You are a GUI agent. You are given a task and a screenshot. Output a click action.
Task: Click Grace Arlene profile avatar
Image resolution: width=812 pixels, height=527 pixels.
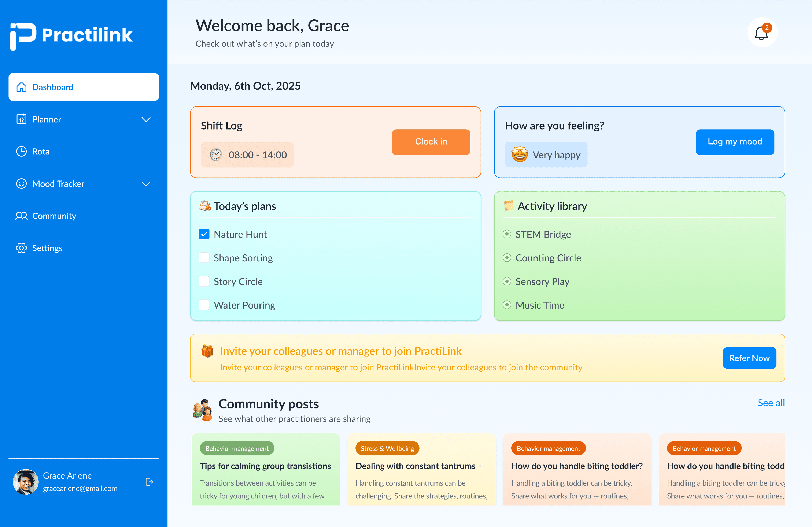(26, 482)
